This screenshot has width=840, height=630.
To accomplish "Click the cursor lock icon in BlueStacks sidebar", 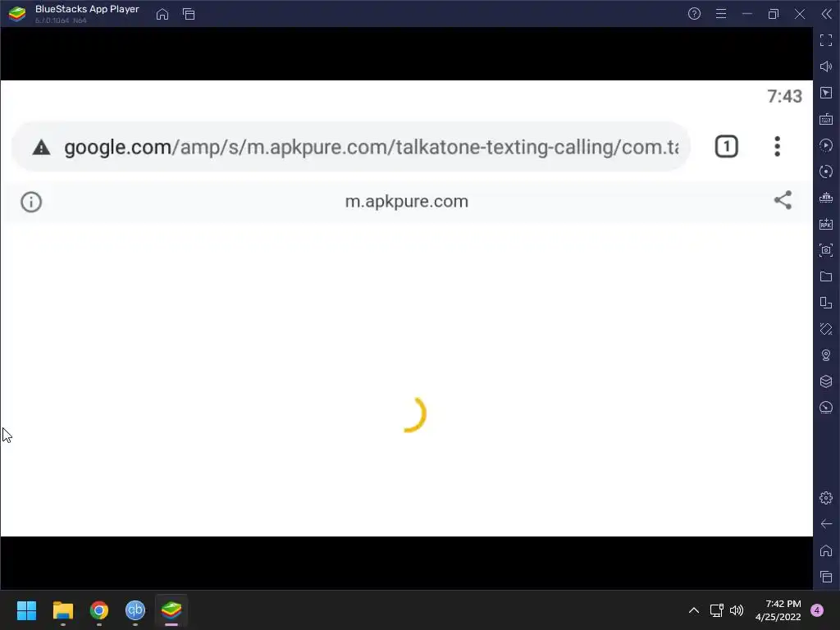I will 826,93.
